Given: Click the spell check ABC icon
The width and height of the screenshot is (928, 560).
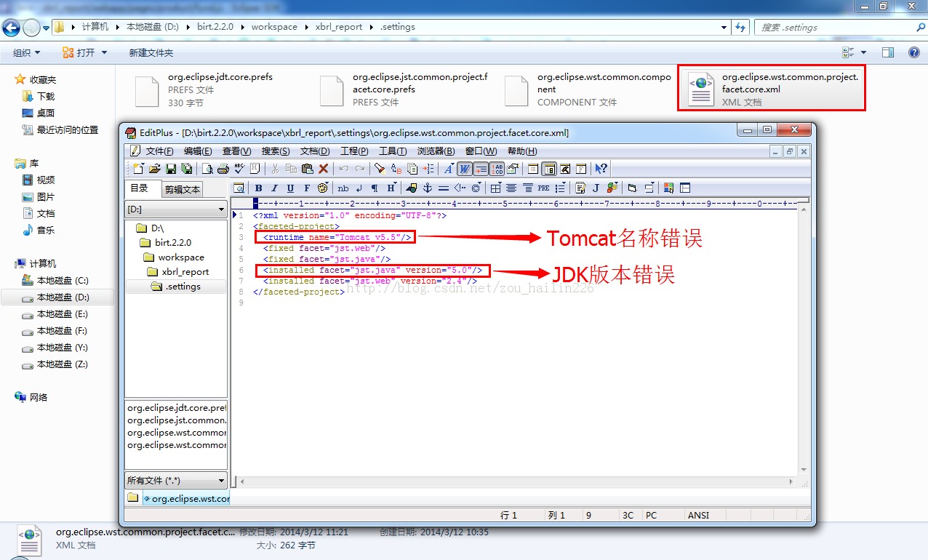Looking at the screenshot, I should tap(238, 169).
